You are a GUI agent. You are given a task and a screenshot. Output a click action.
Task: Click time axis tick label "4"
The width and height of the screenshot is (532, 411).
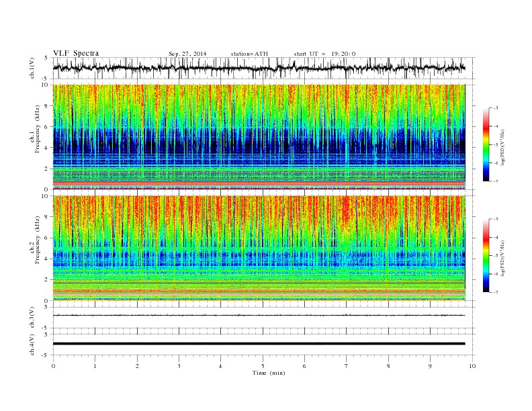[x=220, y=366]
